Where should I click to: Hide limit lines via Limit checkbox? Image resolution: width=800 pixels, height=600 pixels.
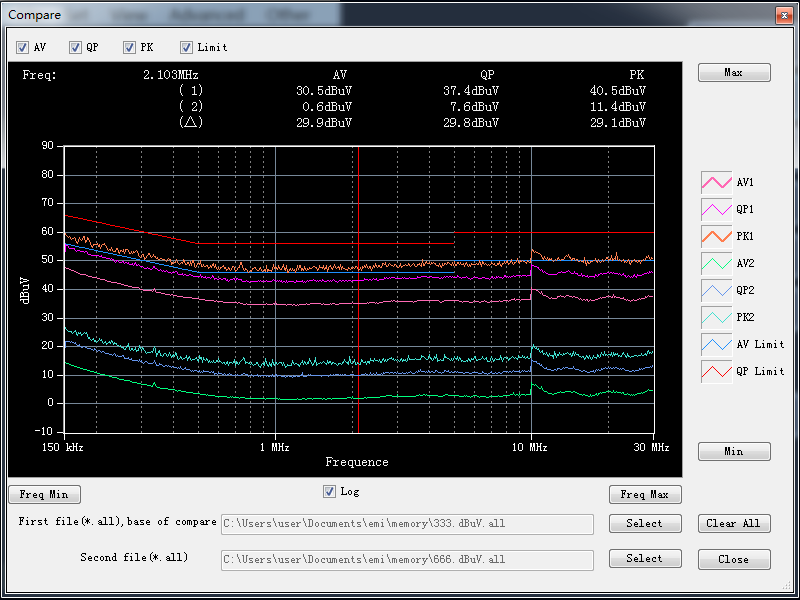coord(187,47)
